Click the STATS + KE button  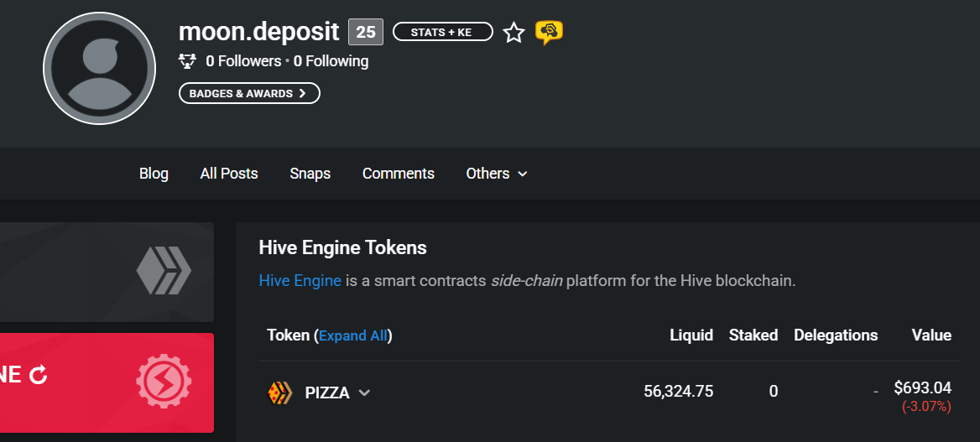click(442, 32)
